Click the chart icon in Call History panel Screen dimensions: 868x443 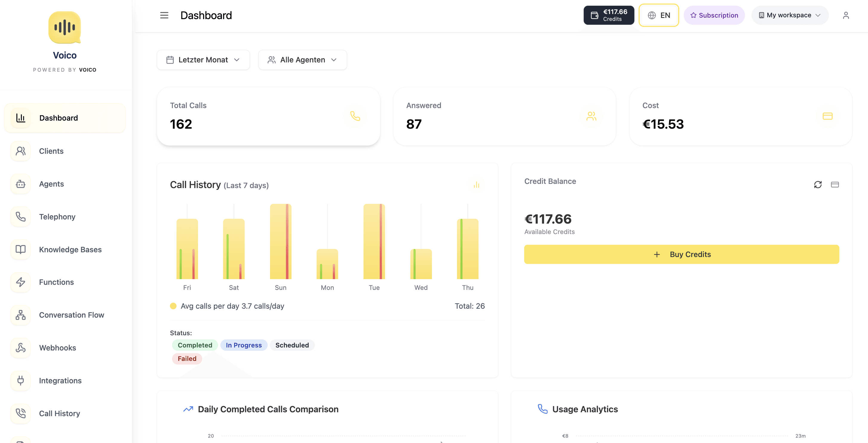[476, 185]
